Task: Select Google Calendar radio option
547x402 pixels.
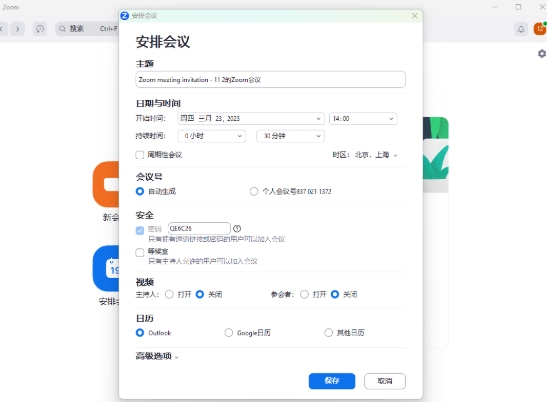Action: click(x=228, y=333)
